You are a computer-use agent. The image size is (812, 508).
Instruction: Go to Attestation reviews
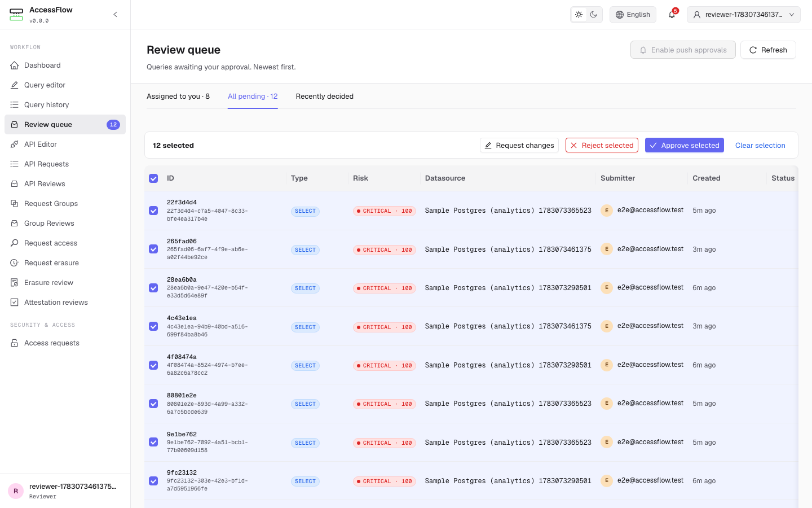click(65, 303)
